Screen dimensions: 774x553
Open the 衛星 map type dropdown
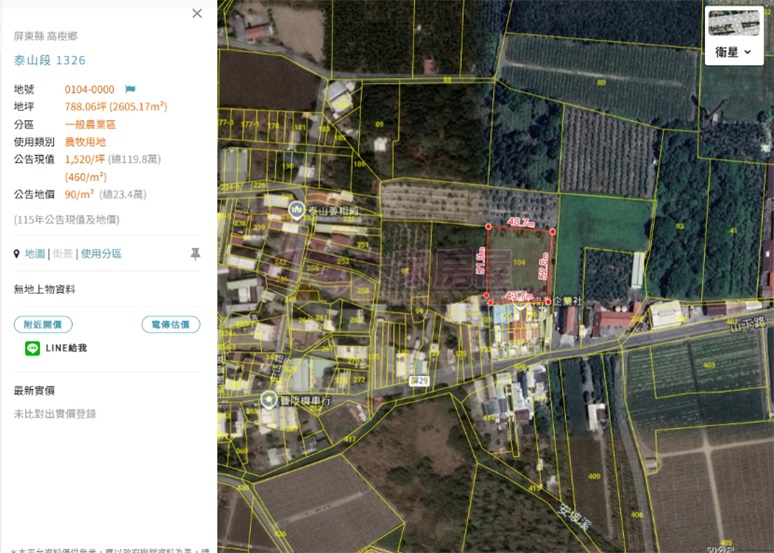pyautogui.click(x=734, y=52)
